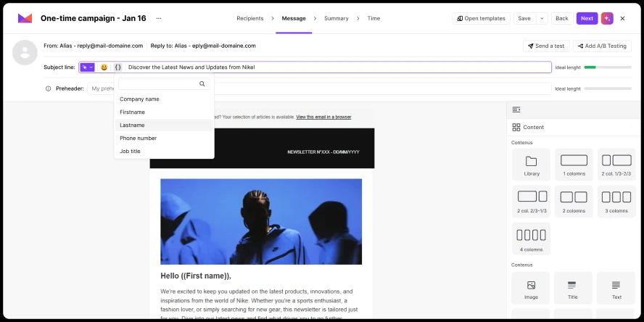Choose Lastname variable
Image resolution: width=644 pixels, height=322 pixels.
pyautogui.click(x=165, y=125)
